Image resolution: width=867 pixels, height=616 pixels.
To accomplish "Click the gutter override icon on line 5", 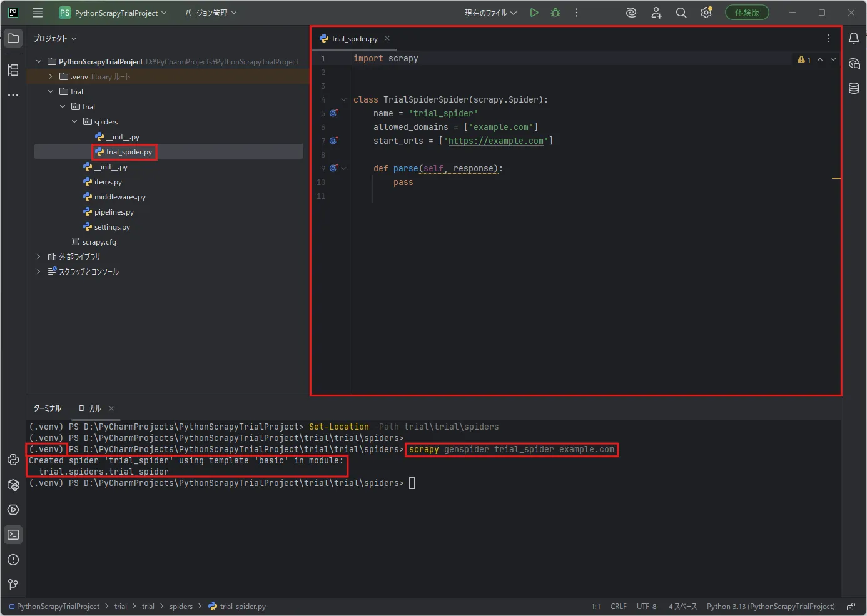I will point(334,113).
